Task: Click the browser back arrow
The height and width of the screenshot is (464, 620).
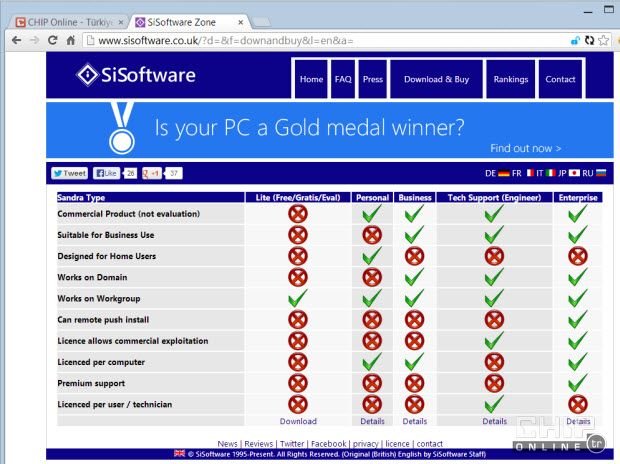Action: tap(14, 41)
